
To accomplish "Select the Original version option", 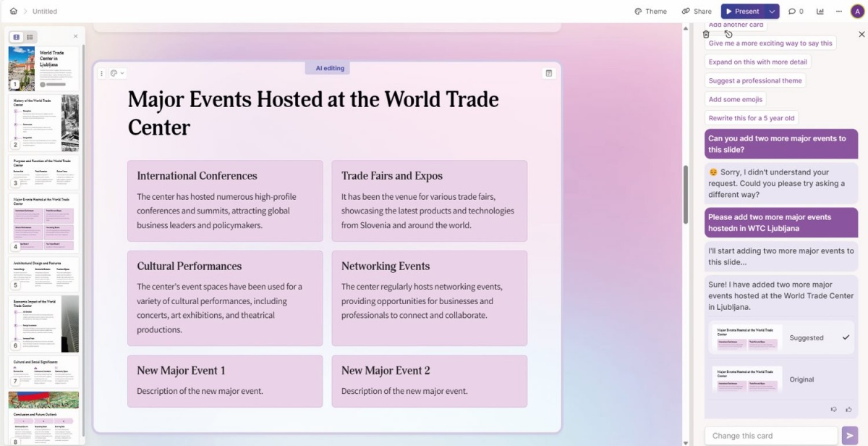I will coord(781,379).
